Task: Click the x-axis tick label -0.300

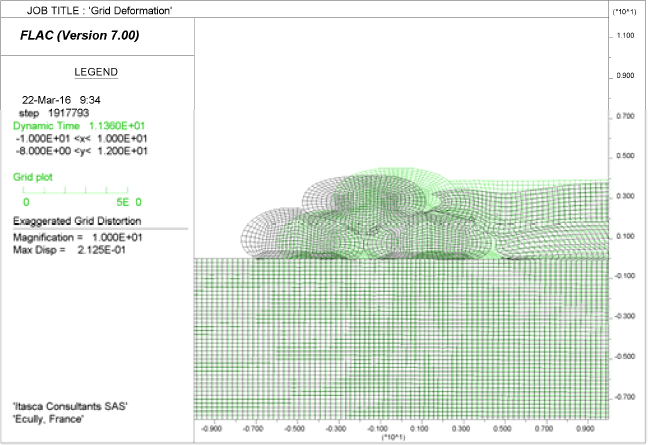Action: click(336, 428)
